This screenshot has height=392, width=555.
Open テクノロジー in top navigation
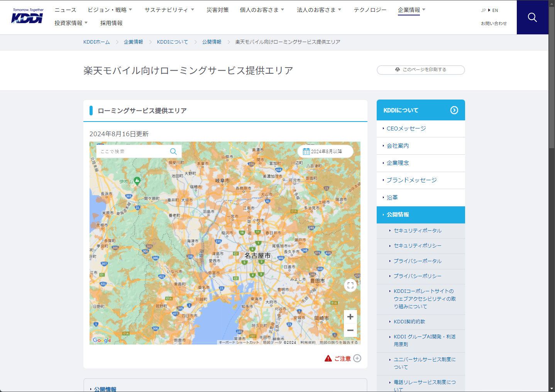click(x=370, y=10)
